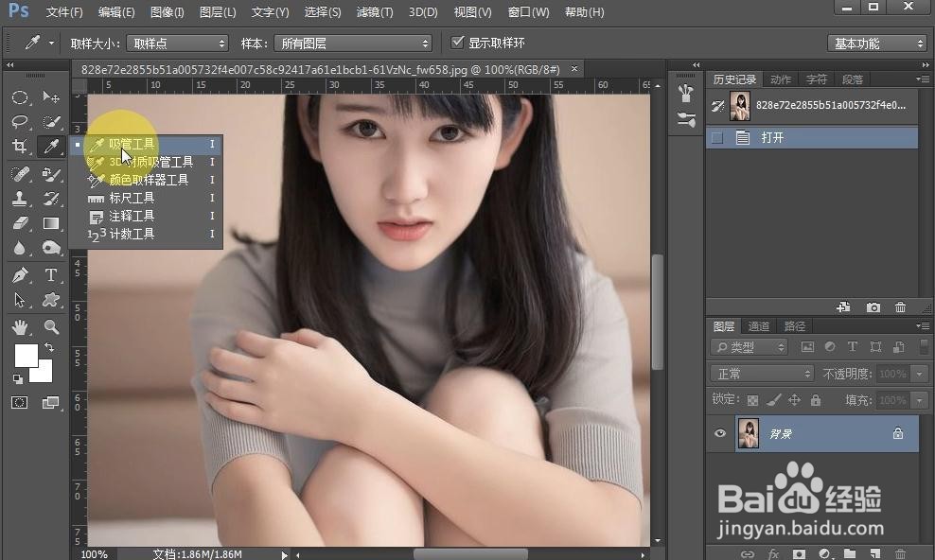
Task: Open the 取样大小 sample size dropdown
Action: 177,43
